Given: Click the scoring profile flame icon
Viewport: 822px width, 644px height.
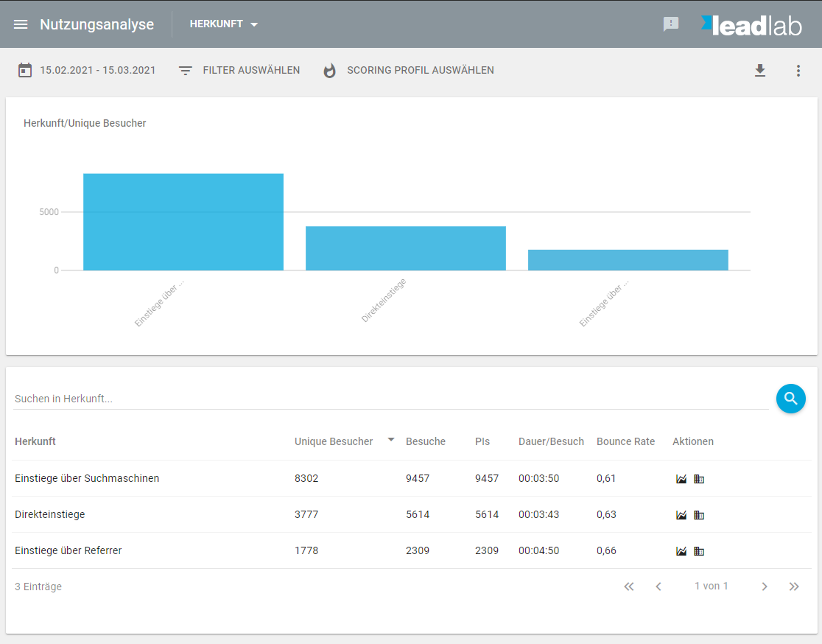Looking at the screenshot, I should [329, 70].
